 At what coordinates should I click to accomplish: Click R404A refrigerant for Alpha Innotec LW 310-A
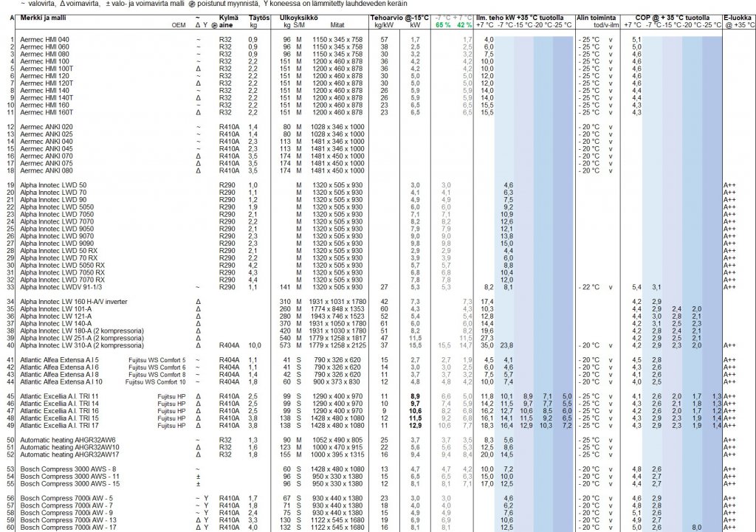pos(229,345)
